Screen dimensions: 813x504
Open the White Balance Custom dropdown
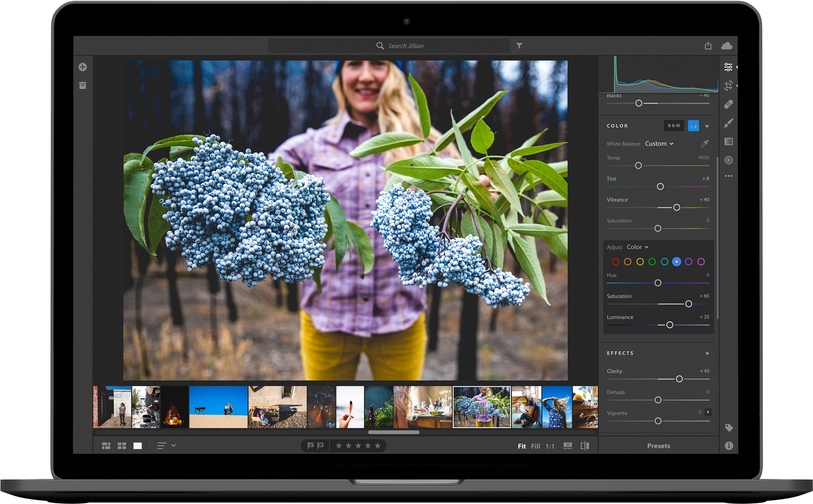(x=659, y=144)
